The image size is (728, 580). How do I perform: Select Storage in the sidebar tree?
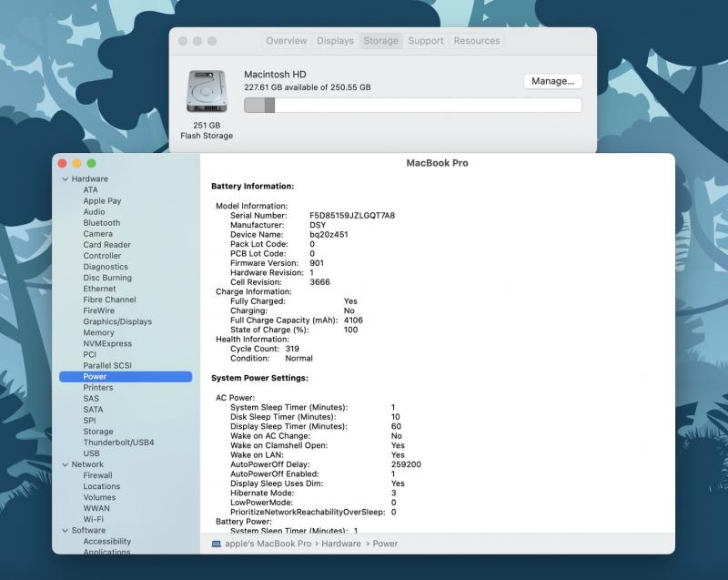pyautogui.click(x=98, y=432)
